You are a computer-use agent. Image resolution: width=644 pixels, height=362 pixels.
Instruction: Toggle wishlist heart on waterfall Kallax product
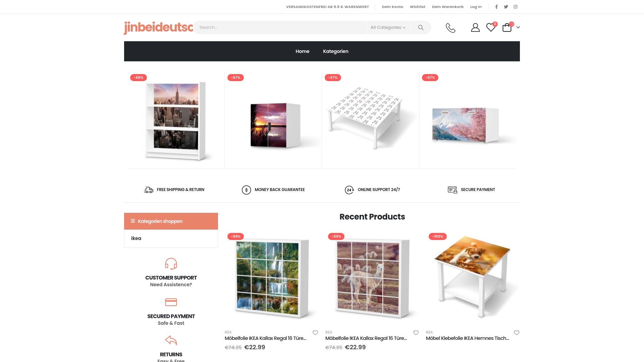(315, 333)
